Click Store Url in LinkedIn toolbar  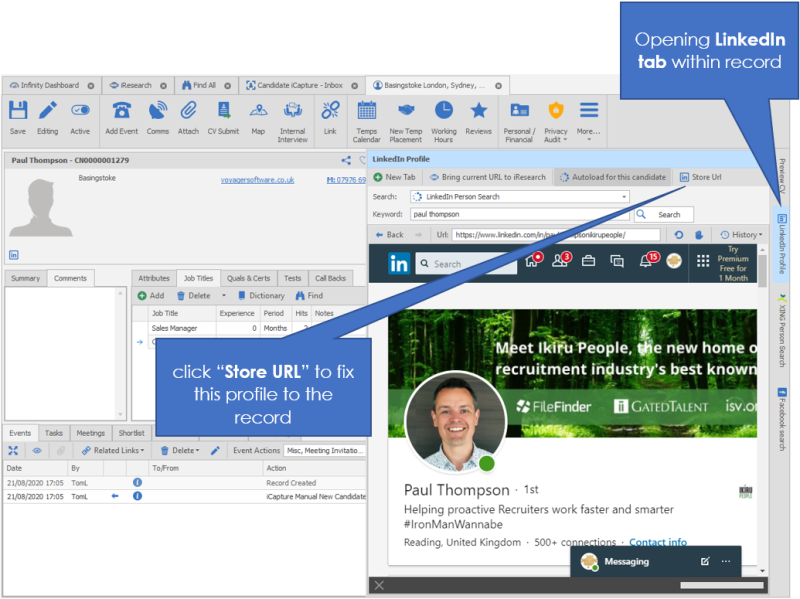pyautogui.click(x=701, y=177)
